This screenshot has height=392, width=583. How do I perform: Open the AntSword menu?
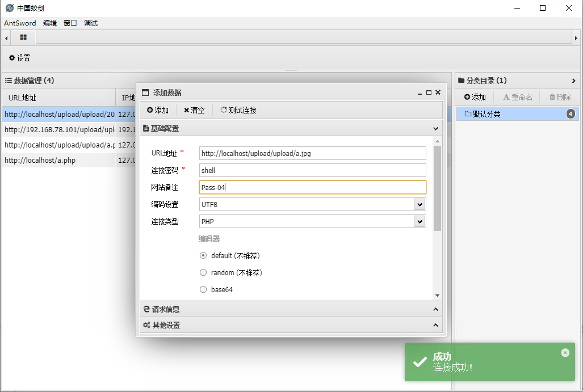20,23
